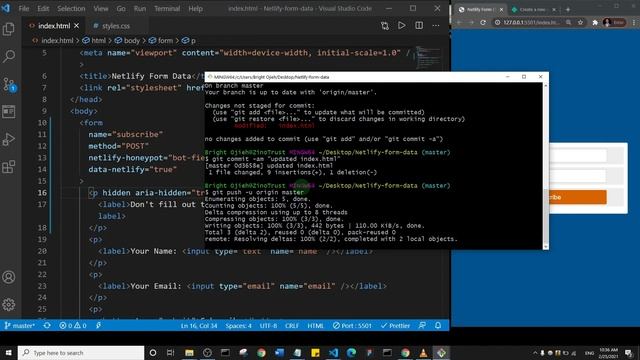Viewport: 640px width, 360px height.
Task: Open errors and warnings count in status bar
Action: coord(73,325)
